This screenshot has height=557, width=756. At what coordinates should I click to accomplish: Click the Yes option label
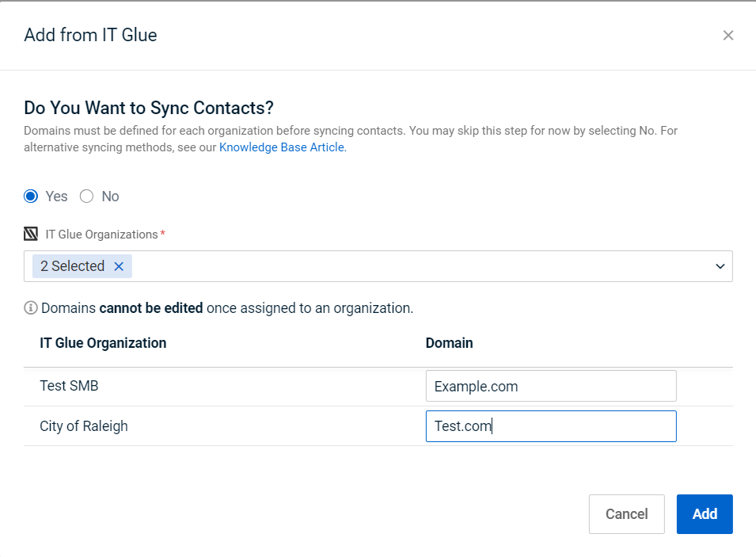coord(56,196)
